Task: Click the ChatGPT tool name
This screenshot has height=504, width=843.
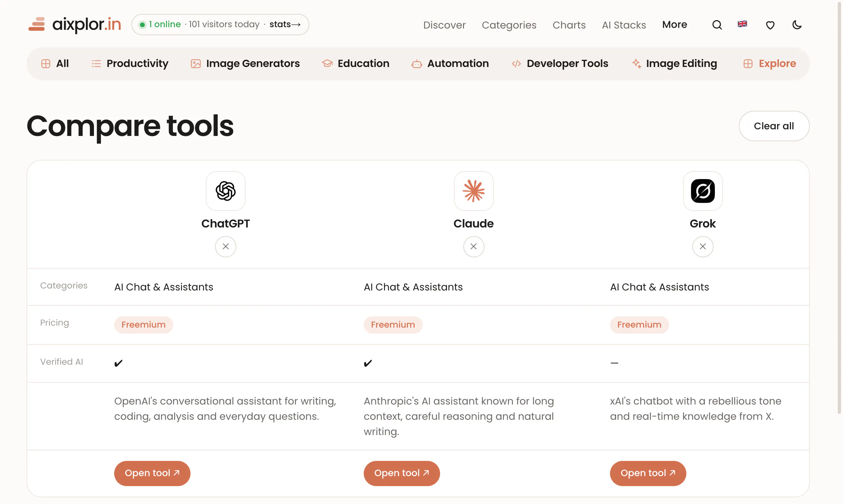Action: (226, 223)
